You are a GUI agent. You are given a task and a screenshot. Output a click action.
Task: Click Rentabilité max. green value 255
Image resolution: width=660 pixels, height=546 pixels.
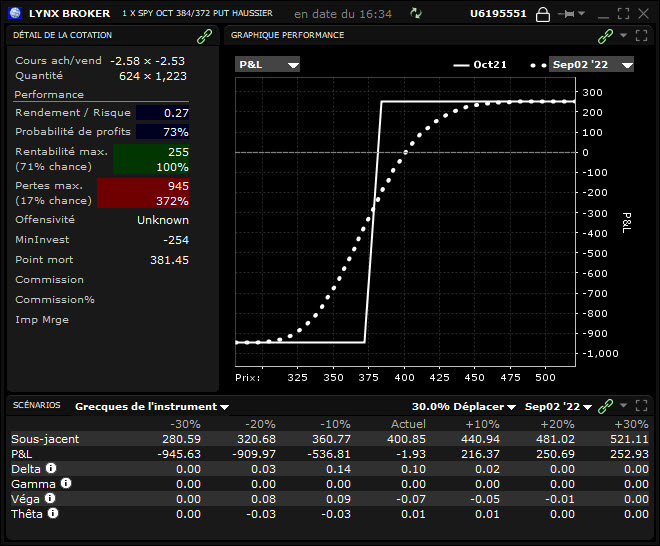click(178, 152)
